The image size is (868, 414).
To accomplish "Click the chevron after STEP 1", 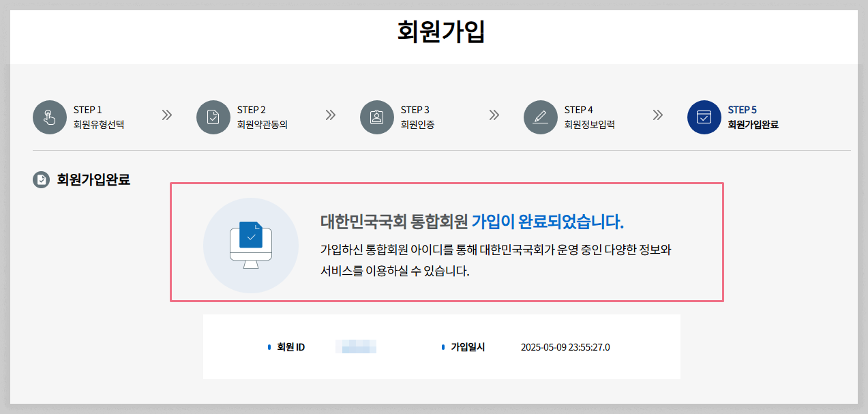I will [x=166, y=115].
